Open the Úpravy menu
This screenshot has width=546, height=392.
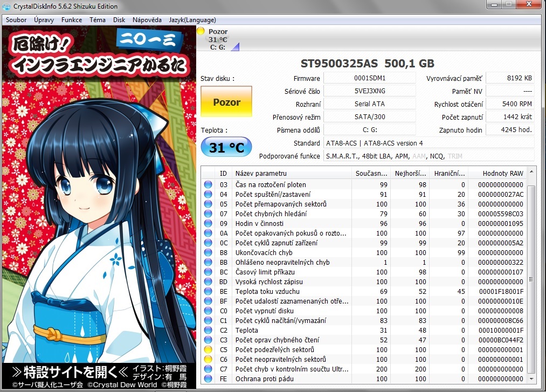(44, 20)
